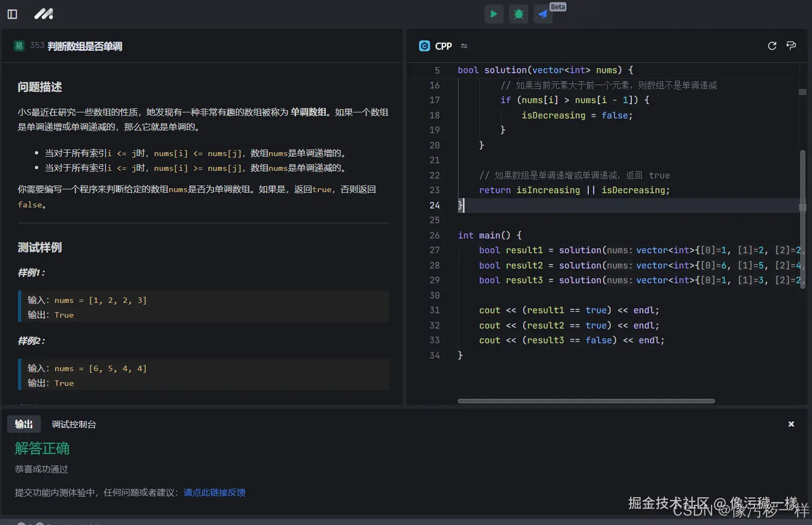
Task: Click the CPP language label
Action: (444, 46)
